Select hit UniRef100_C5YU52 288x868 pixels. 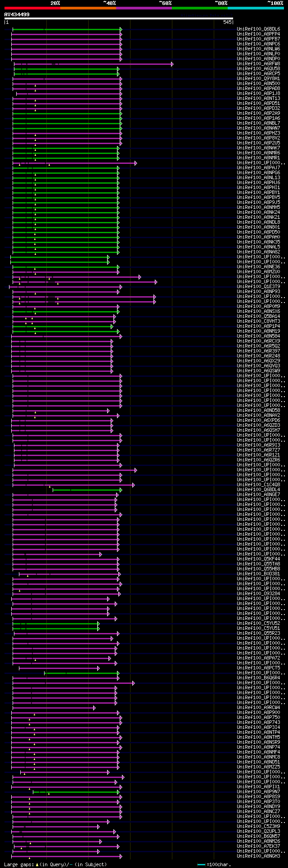click(x=258, y=623)
